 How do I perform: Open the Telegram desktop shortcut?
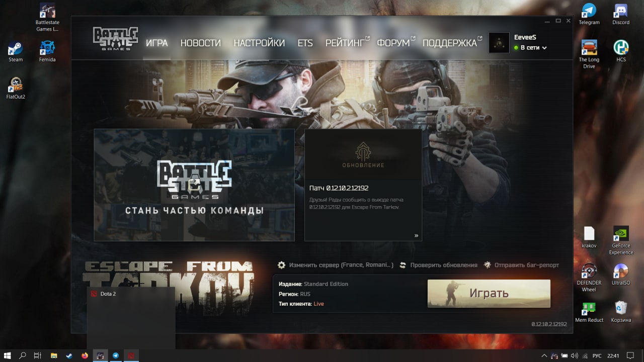click(589, 14)
